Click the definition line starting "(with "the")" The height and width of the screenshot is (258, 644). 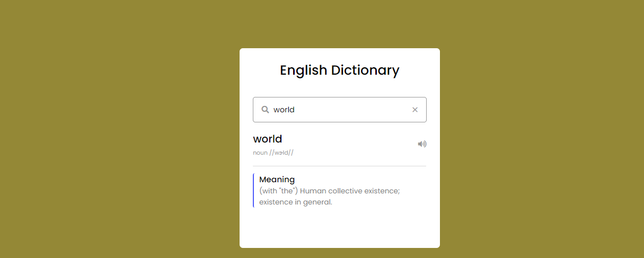click(329, 191)
